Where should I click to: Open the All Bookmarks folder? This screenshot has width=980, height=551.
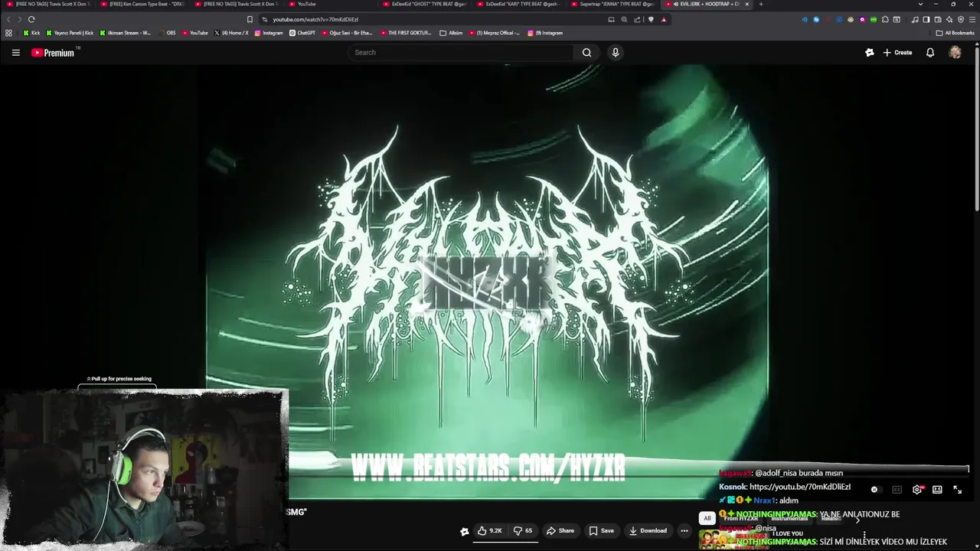coord(955,33)
